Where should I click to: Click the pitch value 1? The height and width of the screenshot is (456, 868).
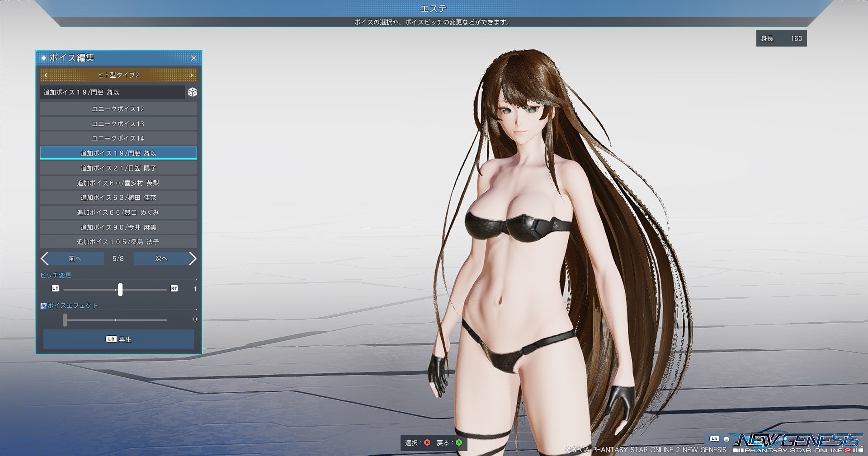coord(195,289)
